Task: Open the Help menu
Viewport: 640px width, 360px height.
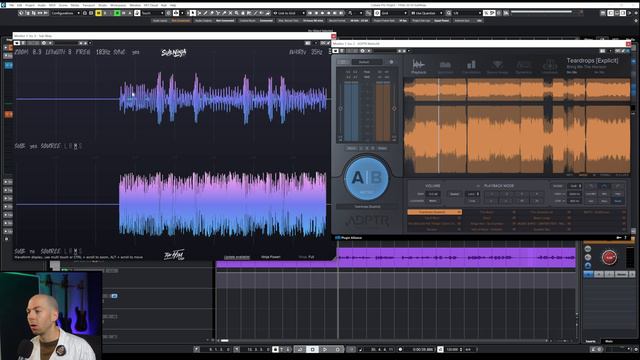Action: click(x=173, y=5)
